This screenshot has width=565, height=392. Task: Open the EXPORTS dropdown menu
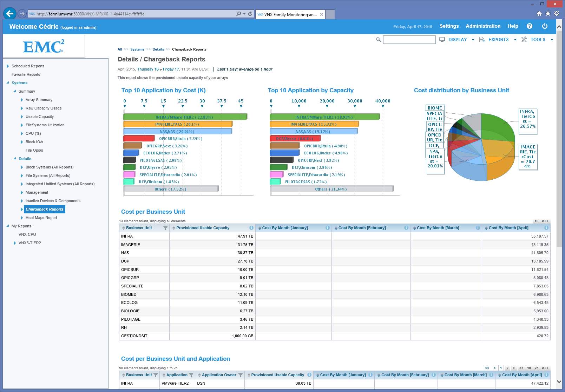498,40
